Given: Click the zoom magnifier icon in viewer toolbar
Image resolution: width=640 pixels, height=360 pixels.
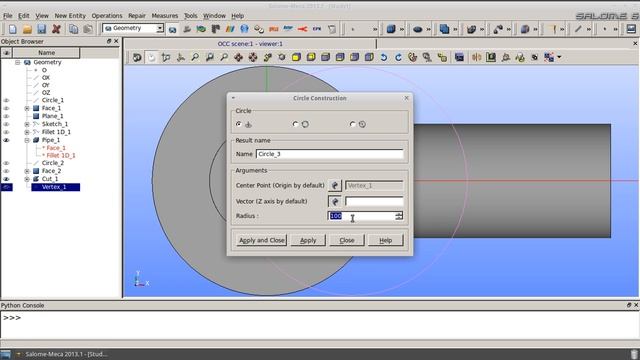Looking at the screenshot, I should (x=224, y=58).
